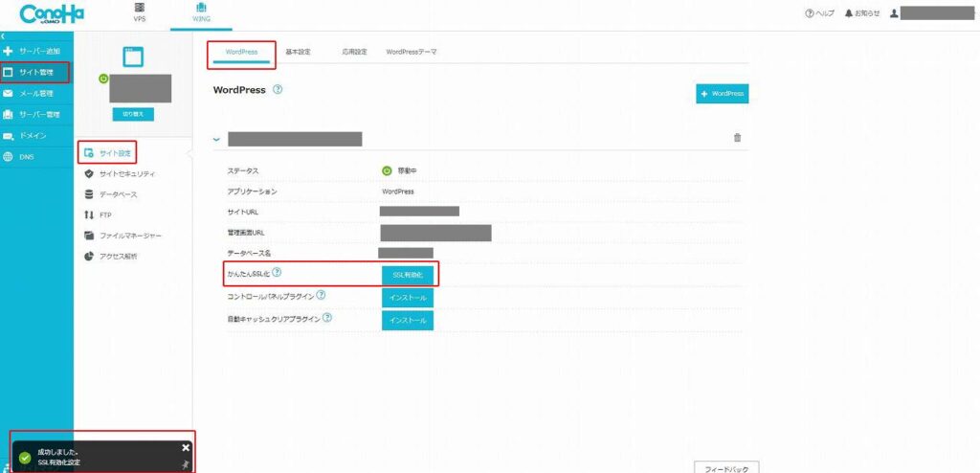This screenshot has width=980, height=473.
Task: Install the 自動キャッシュクリアプラグイン
Action: [x=408, y=321]
